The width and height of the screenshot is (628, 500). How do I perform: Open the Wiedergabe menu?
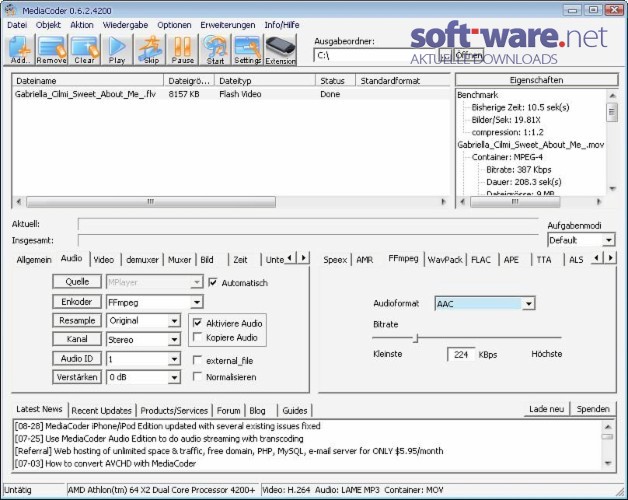tap(125, 25)
